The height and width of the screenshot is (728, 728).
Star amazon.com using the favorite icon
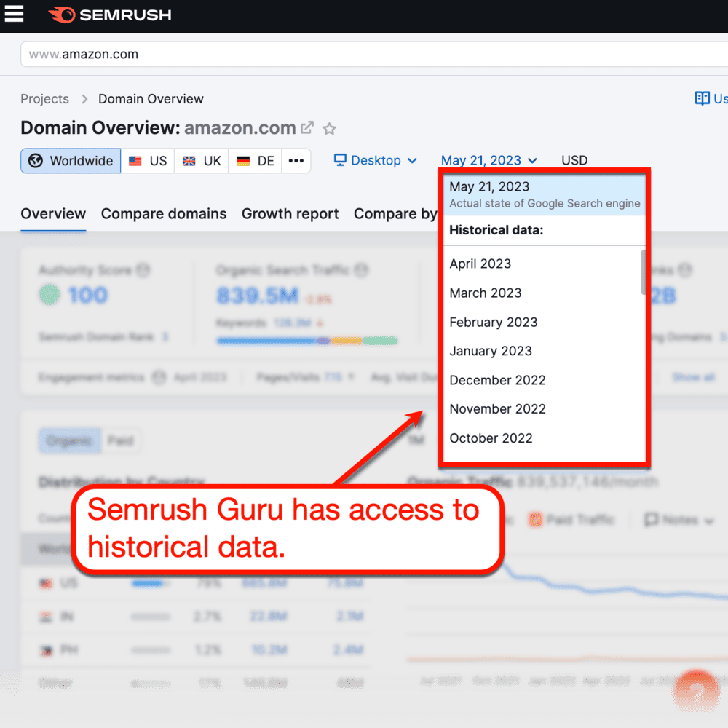(x=329, y=128)
